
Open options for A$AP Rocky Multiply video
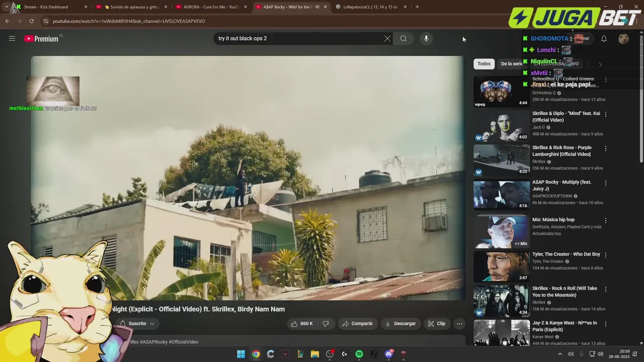point(605,183)
